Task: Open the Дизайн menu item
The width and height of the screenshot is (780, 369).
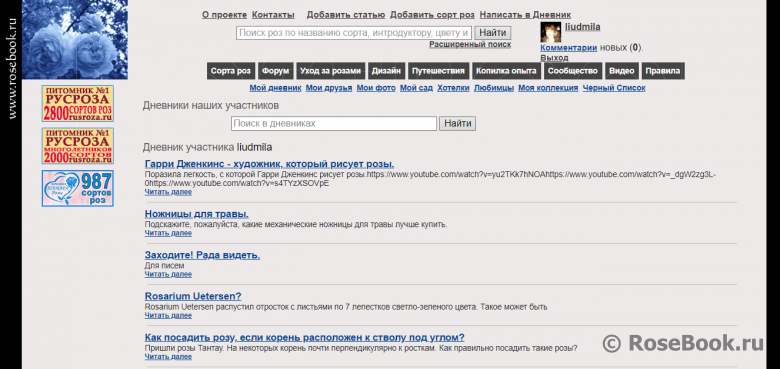Action: (386, 71)
